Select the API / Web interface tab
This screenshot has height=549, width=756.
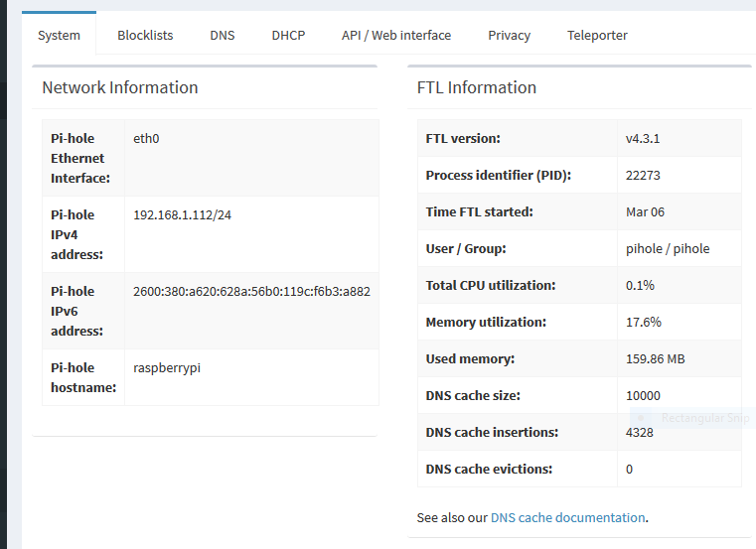pos(396,35)
